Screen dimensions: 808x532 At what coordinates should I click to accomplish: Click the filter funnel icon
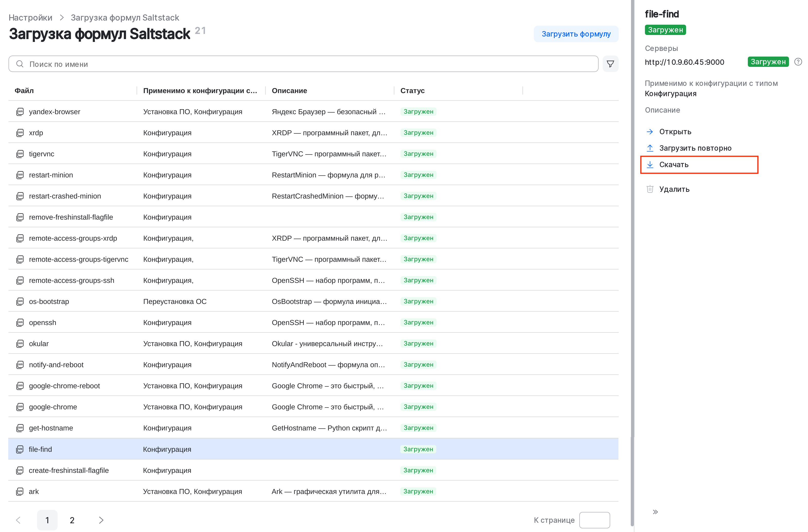(x=610, y=64)
